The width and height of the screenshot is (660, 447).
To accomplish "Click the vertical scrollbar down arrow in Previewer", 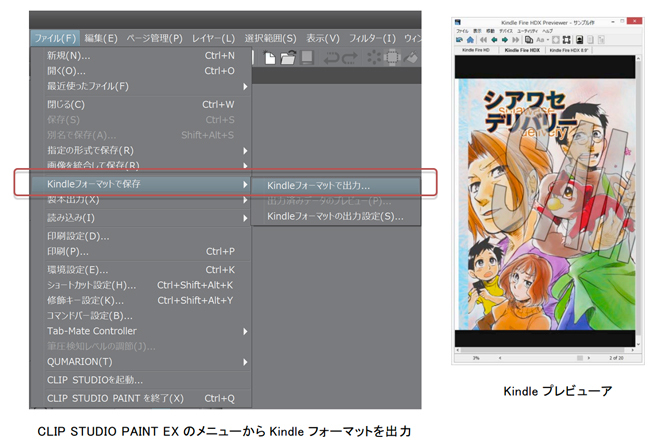I will click(x=639, y=344).
